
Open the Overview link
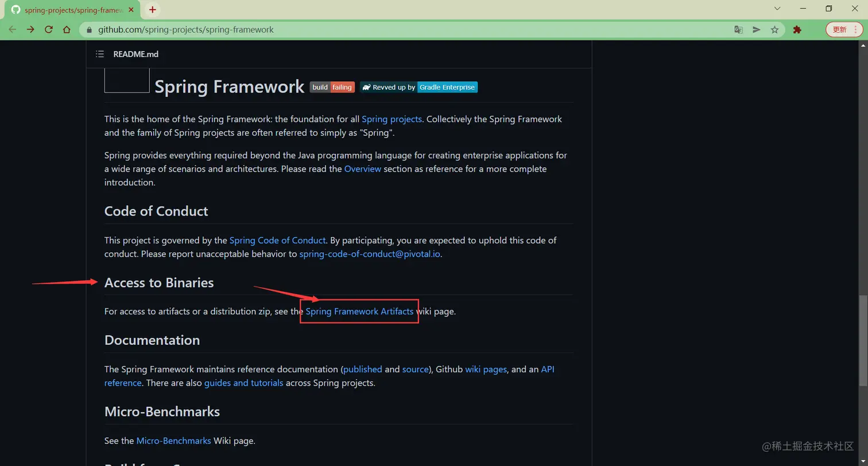363,169
